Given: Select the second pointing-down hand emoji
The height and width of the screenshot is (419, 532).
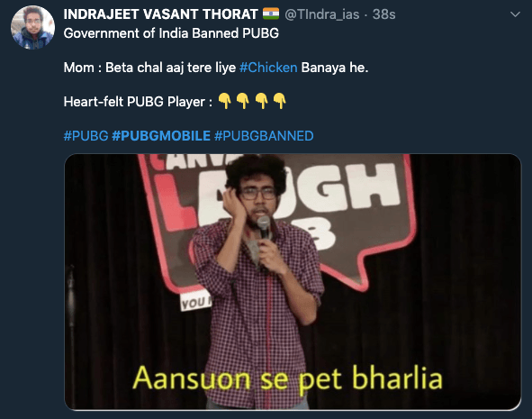Looking at the screenshot, I should point(243,101).
